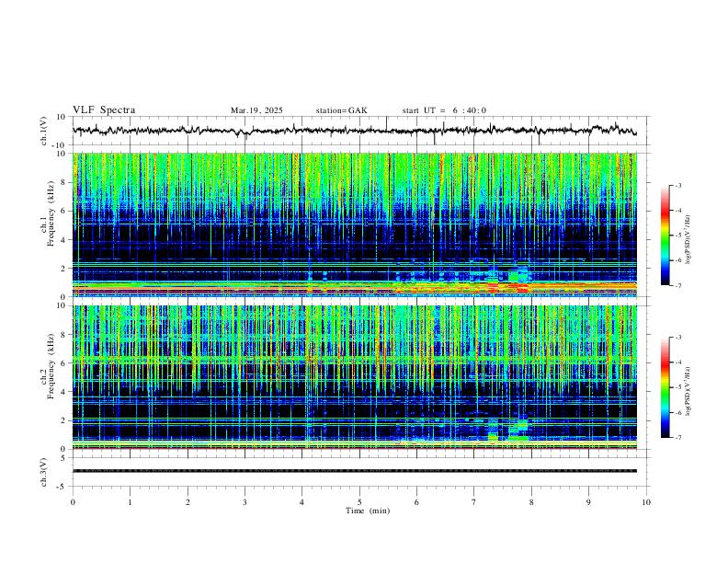Click the '-7' value on lower colorbar
Screen dimensions: 728x563
677,437
